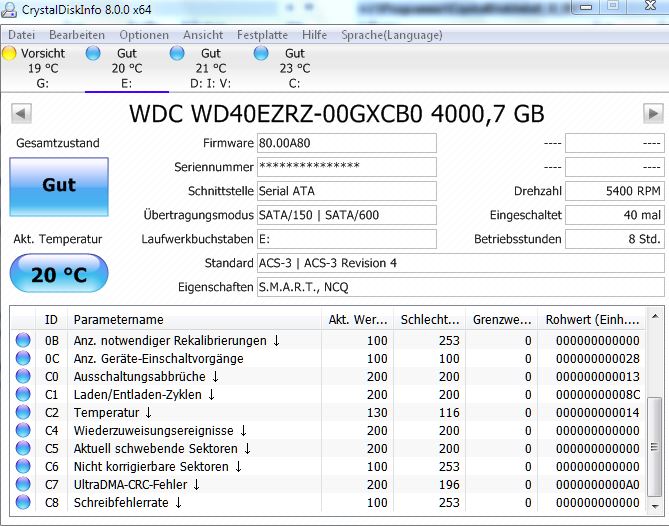The height and width of the screenshot is (526, 669).
Task: Click raw value 0000000000A0
Action: [x=597, y=485]
